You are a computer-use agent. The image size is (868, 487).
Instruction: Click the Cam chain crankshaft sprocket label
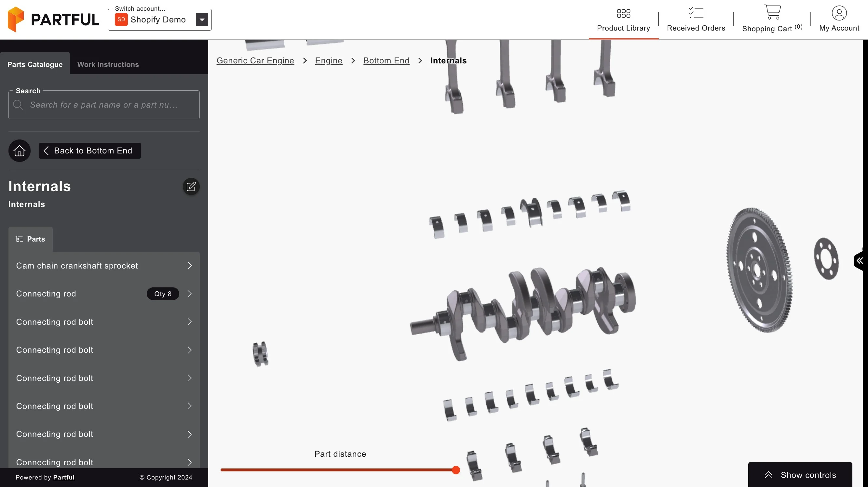point(77,266)
